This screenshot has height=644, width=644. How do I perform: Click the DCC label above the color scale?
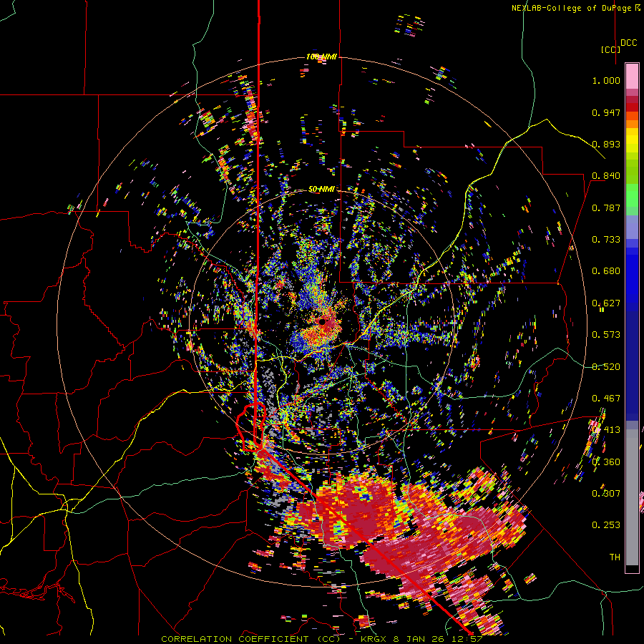(x=629, y=43)
